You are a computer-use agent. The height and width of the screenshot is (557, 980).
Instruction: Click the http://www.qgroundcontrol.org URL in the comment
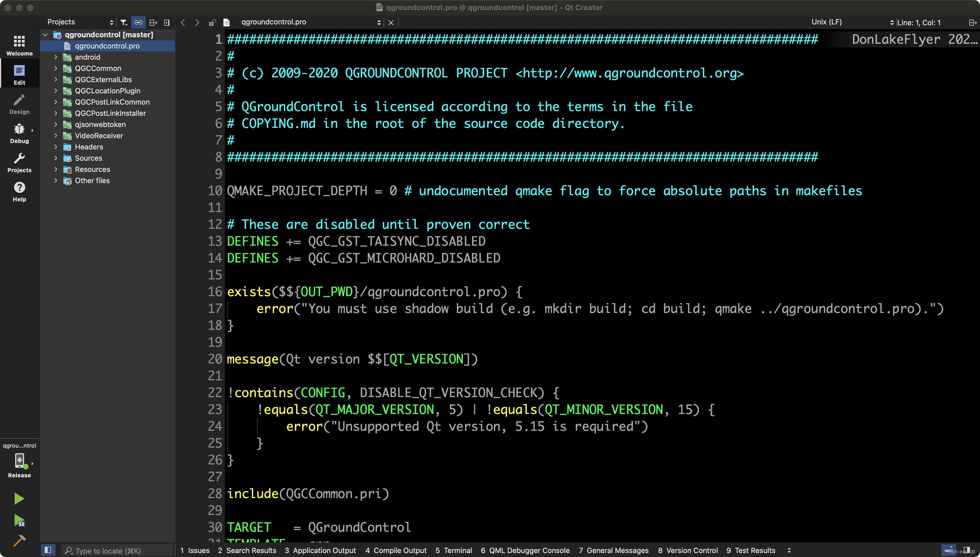629,73
